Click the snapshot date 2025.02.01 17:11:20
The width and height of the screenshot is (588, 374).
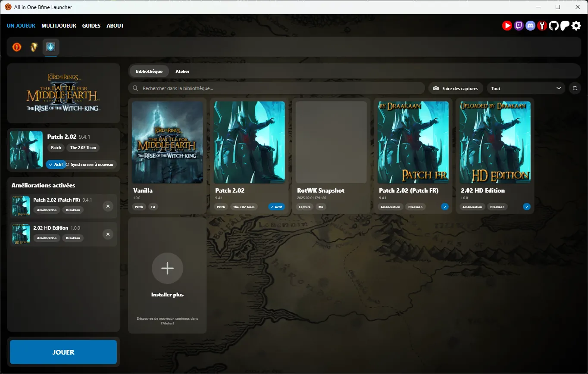313,198
